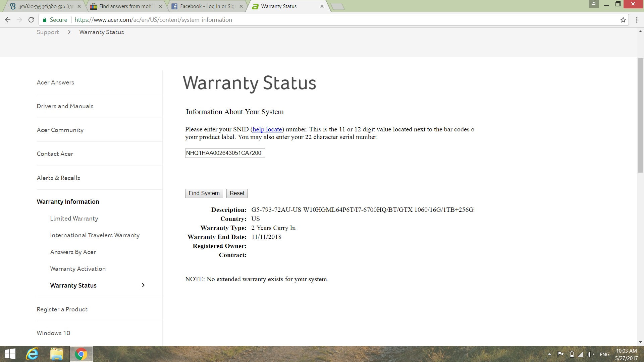Click the page vertical scrollbar thumb

click(640, 116)
